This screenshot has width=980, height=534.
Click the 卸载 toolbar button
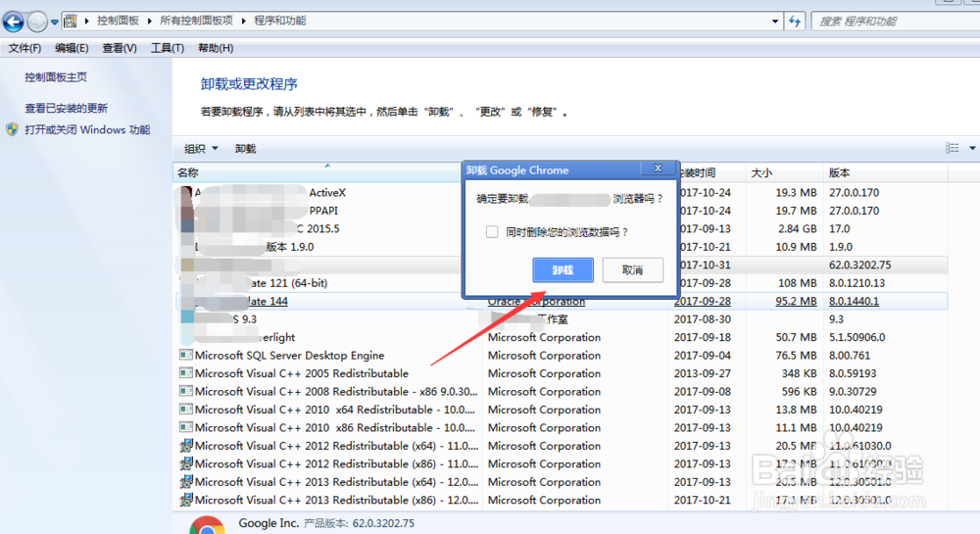pos(246,149)
